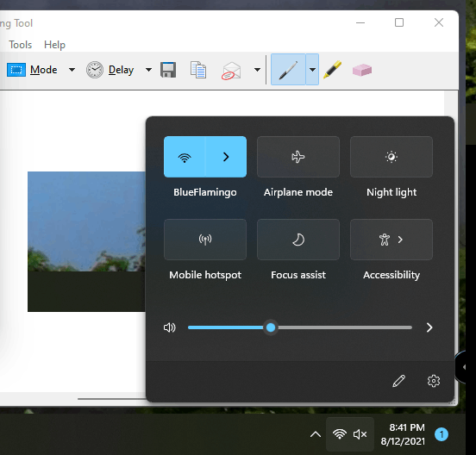Image resolution: width=476 pixels, height=455 pixels.
Task: Turn on Mobile hotspot tile
Action: pyautogui.click(x=205, y=240)
